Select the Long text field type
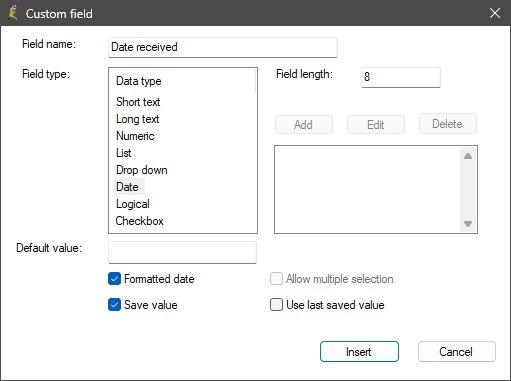Image resolution: width=511 pixels, height=381 pixels. (x=137, y=119)
